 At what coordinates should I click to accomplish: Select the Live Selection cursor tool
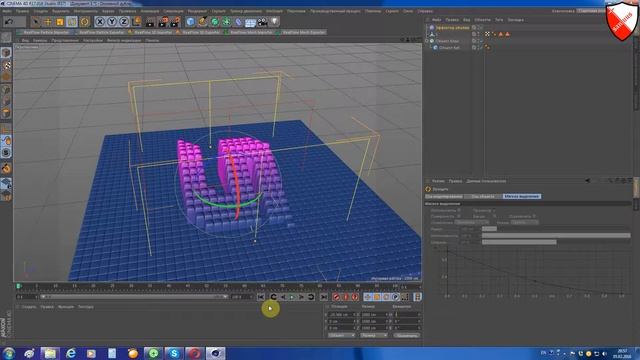point(36,21)
